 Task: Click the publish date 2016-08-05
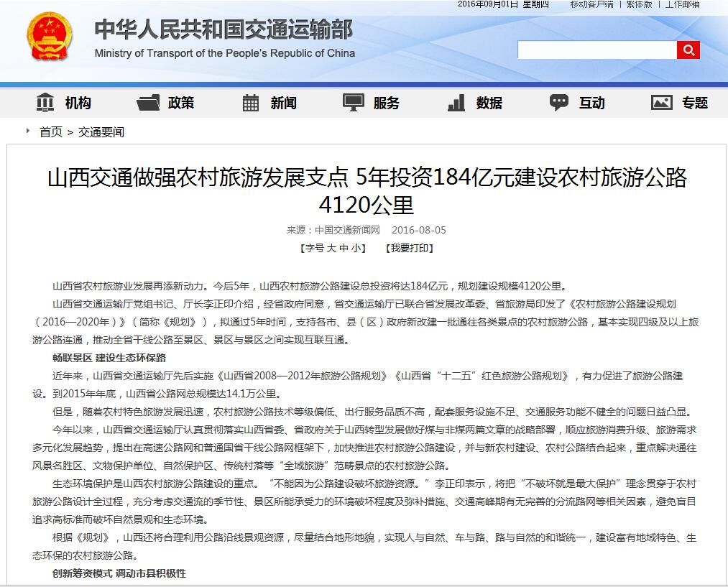pos(419,230)
